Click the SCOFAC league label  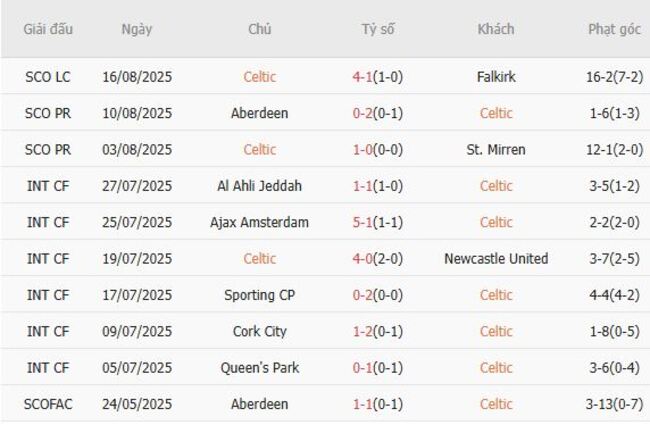[48, 405]
